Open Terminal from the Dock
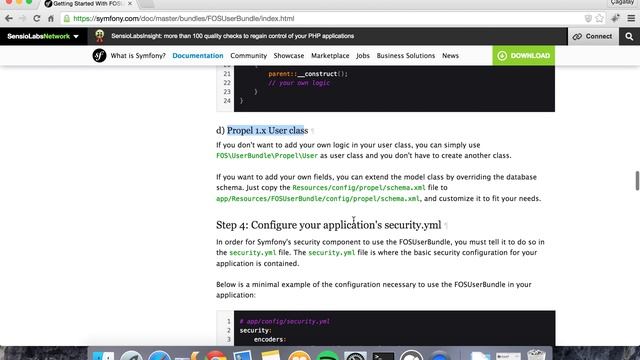The image size is (640, 360). pos(383,356)
